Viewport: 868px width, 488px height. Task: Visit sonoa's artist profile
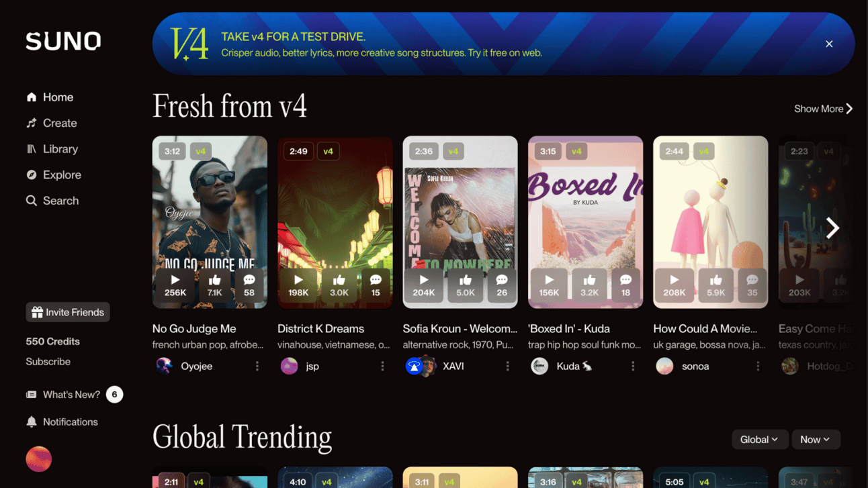(x=695, y=366)
